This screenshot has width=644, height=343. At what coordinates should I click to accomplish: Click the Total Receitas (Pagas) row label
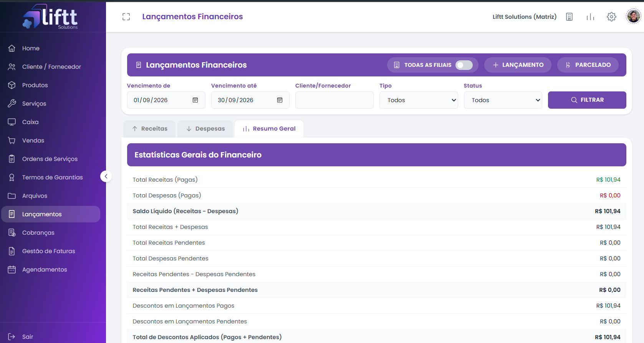pyautogui.click(x=165, y=180)
